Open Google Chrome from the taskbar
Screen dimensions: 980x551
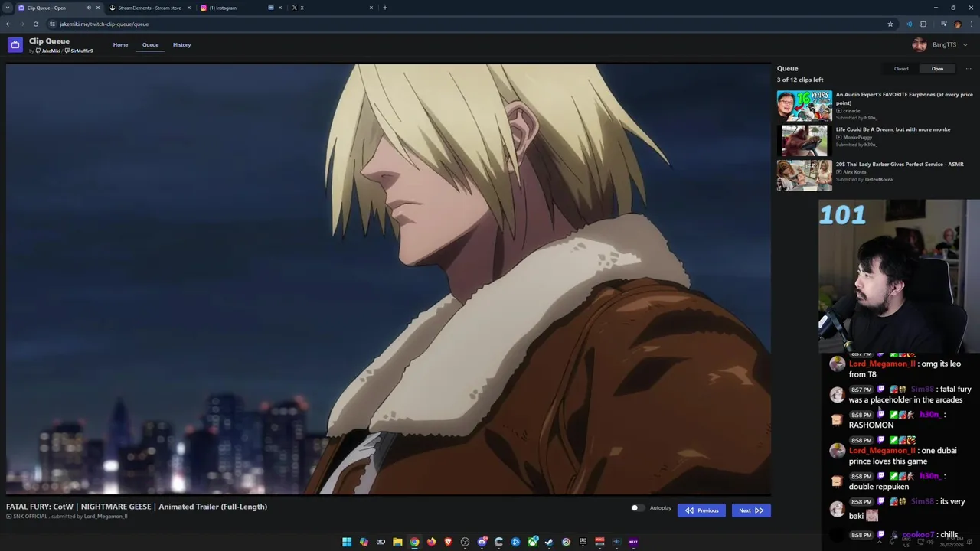[414, 542]
